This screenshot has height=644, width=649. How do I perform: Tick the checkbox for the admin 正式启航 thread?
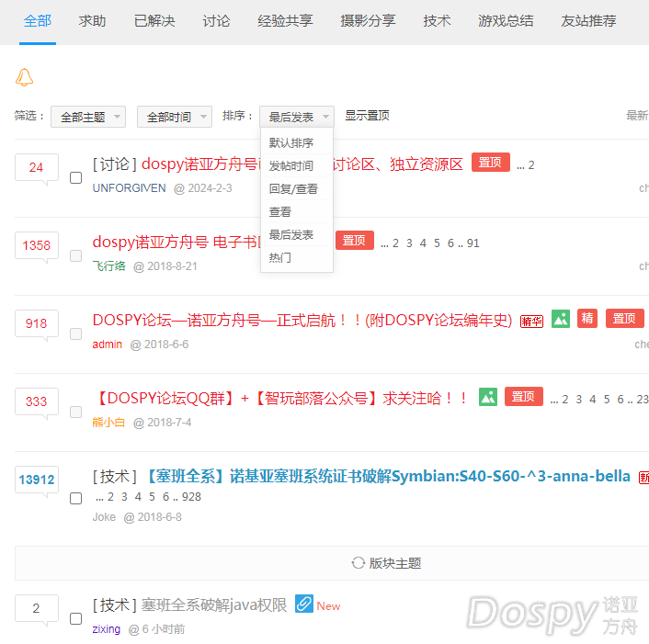[75, 334]
